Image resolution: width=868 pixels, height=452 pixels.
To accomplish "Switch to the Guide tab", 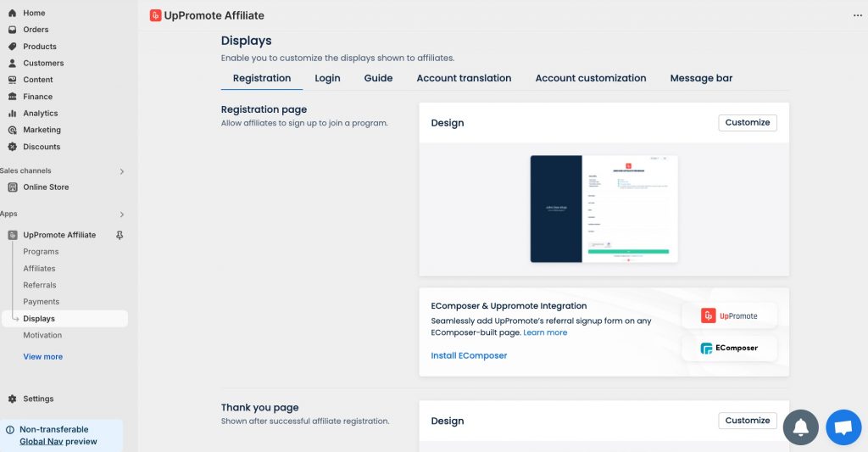I will coord(378,78).
